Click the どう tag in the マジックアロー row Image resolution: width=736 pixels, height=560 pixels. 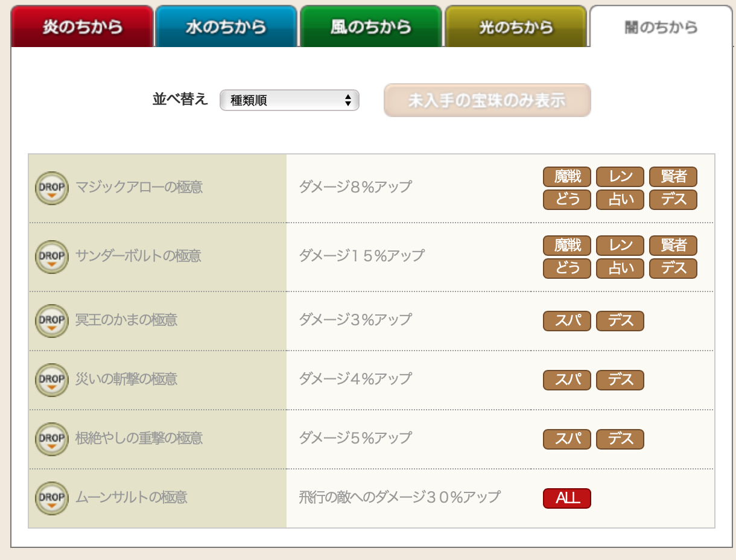click(567, 200)
